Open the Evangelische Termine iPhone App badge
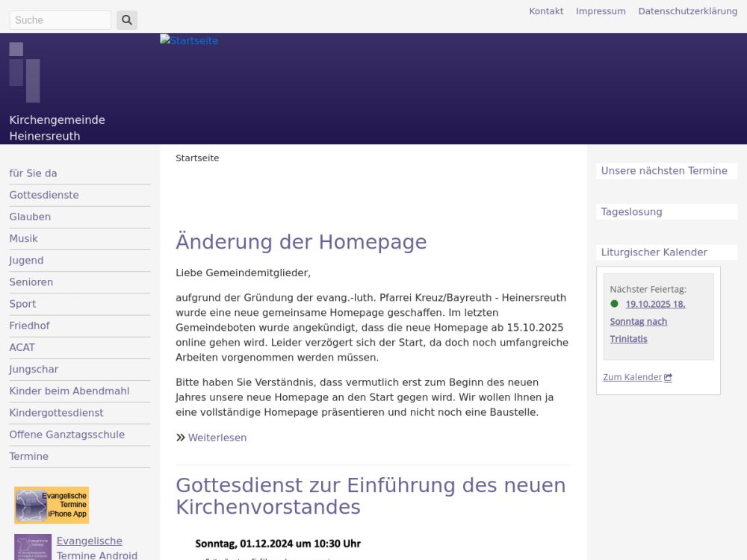 [52, 505]
